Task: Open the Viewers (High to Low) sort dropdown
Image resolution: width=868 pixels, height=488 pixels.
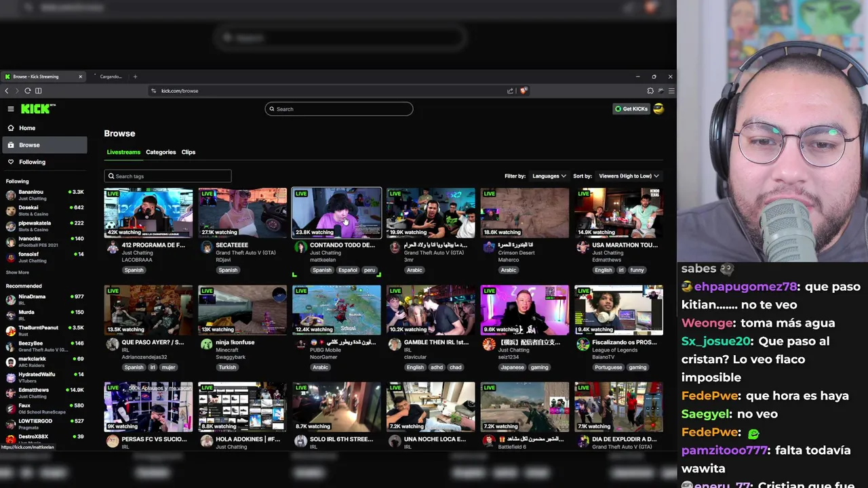Action: 629,176
